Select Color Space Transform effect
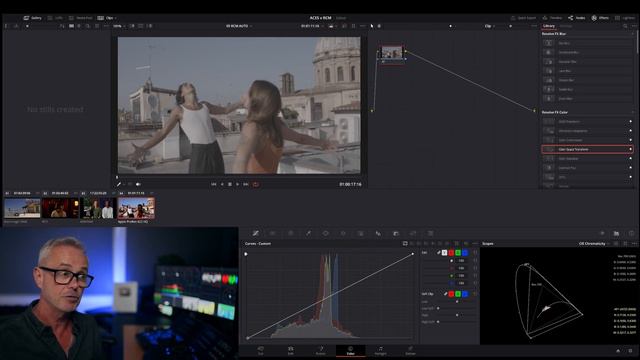Viewport: 640px width, 360px height. pyautogui.click(x=587, y=149)
